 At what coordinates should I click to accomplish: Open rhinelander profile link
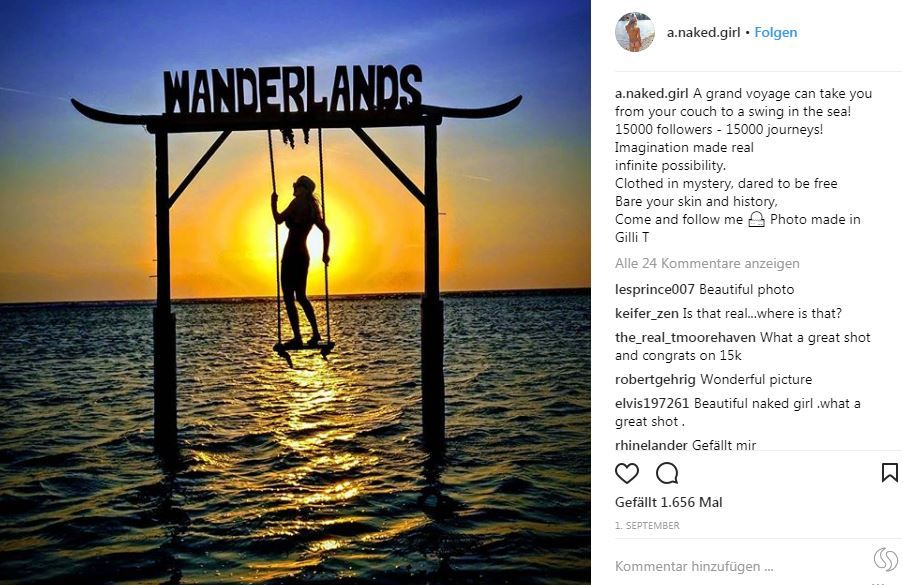[651, 445]
